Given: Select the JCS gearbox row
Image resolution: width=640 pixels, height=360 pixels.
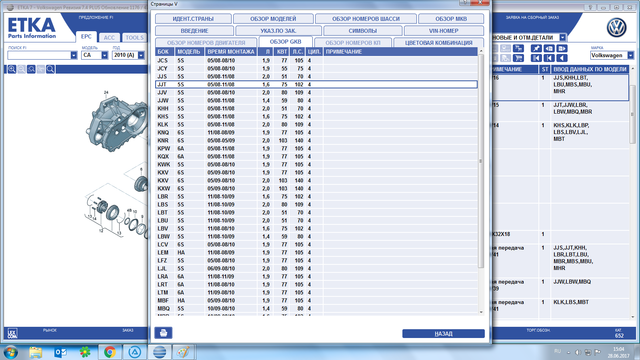Looking at the screenshot, I should pyautogui.click(x=316, y=60).
